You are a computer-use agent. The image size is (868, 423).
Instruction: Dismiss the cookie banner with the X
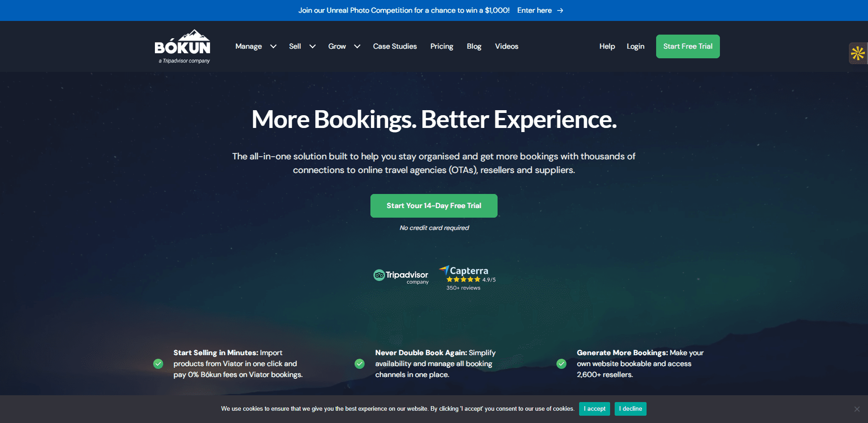857,409
